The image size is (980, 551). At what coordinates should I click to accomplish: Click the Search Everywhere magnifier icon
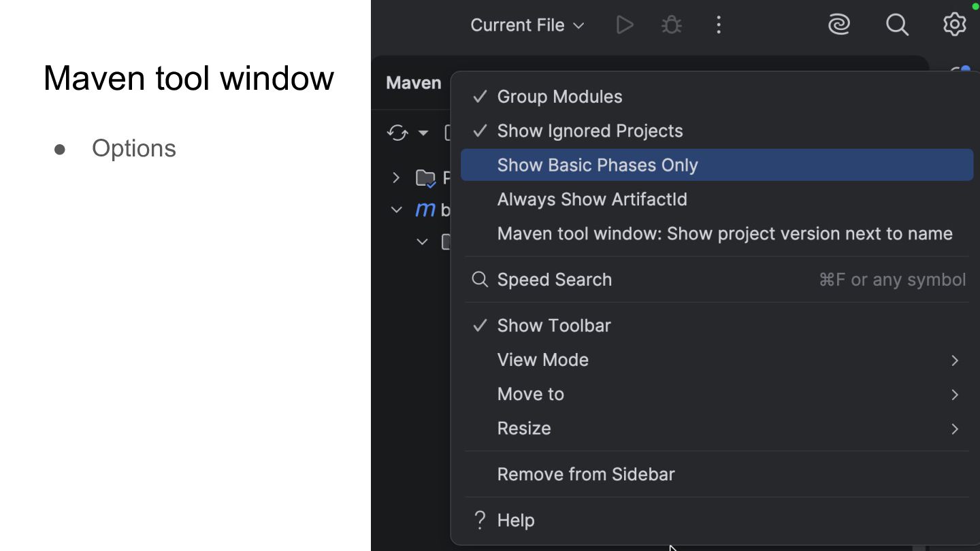897,25
